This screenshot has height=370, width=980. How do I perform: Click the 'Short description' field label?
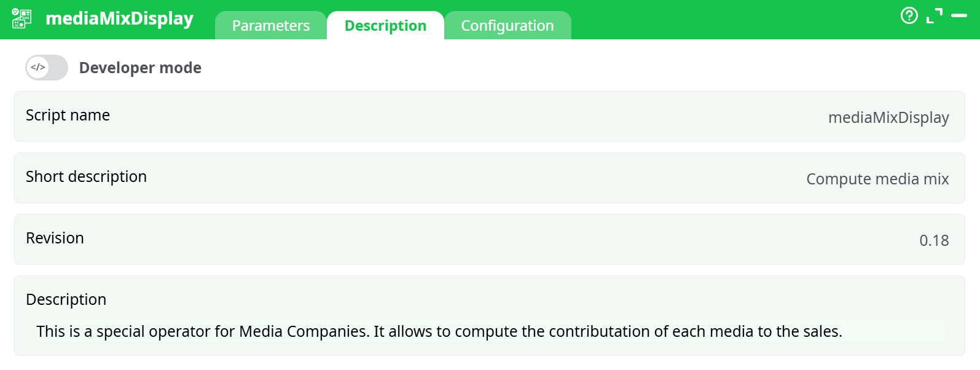[x=86, y=176]
